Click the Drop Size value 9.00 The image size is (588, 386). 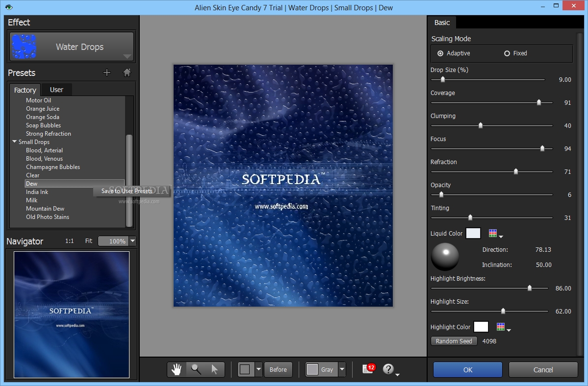click(x=565, y=80)
